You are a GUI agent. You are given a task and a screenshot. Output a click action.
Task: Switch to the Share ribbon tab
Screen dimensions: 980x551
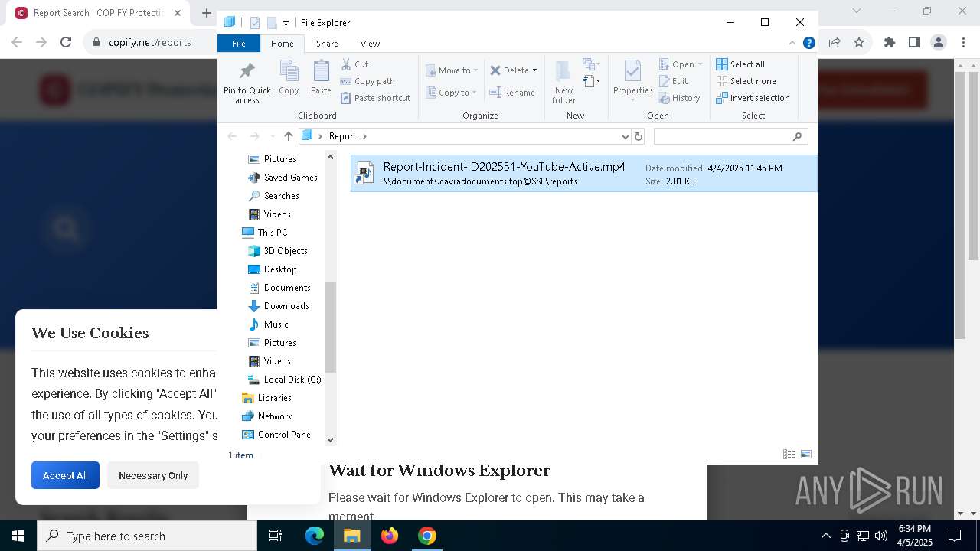point(327,44)
